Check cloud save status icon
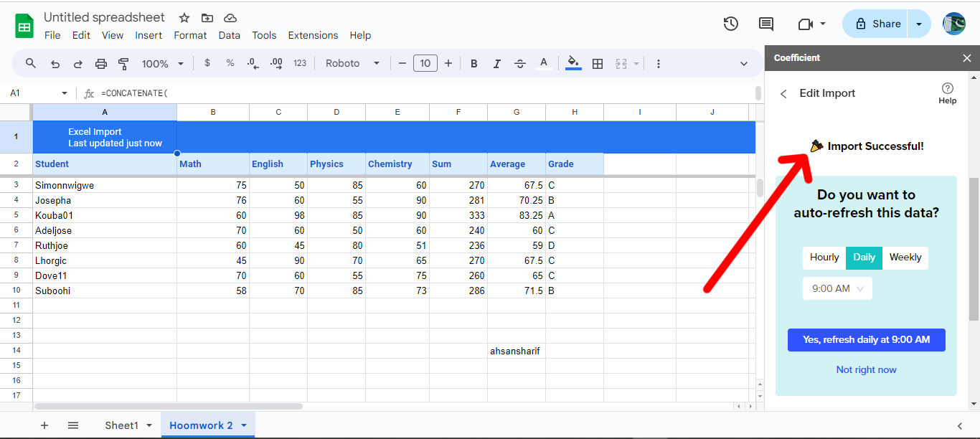Image resolution: width=980 pixels, height=439 pixels. [230, 18]
